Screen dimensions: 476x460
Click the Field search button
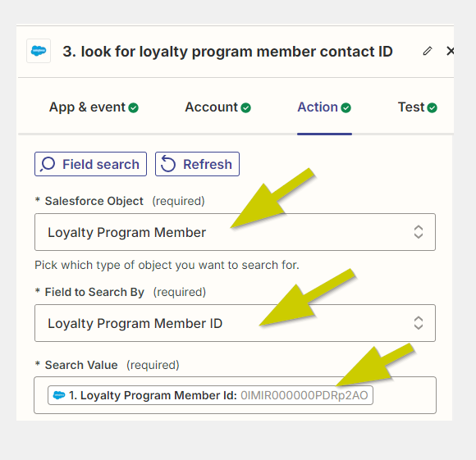(x=90, y=164)
